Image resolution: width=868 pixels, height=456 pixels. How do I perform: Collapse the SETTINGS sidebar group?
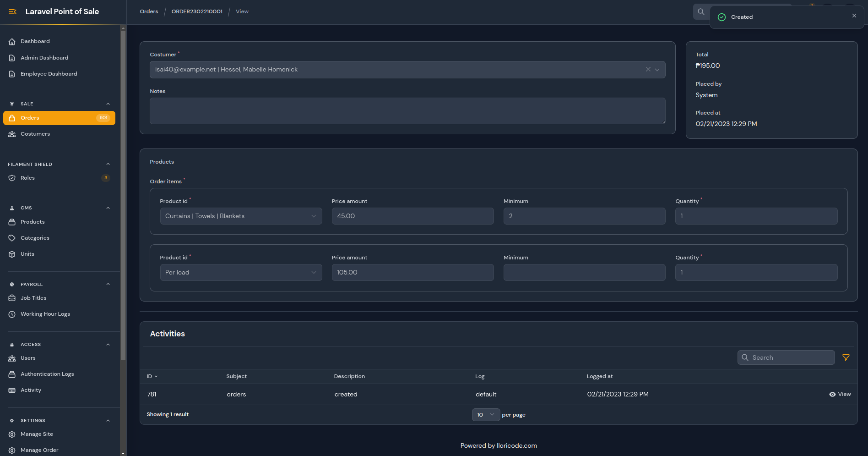[x=108, y=420]
